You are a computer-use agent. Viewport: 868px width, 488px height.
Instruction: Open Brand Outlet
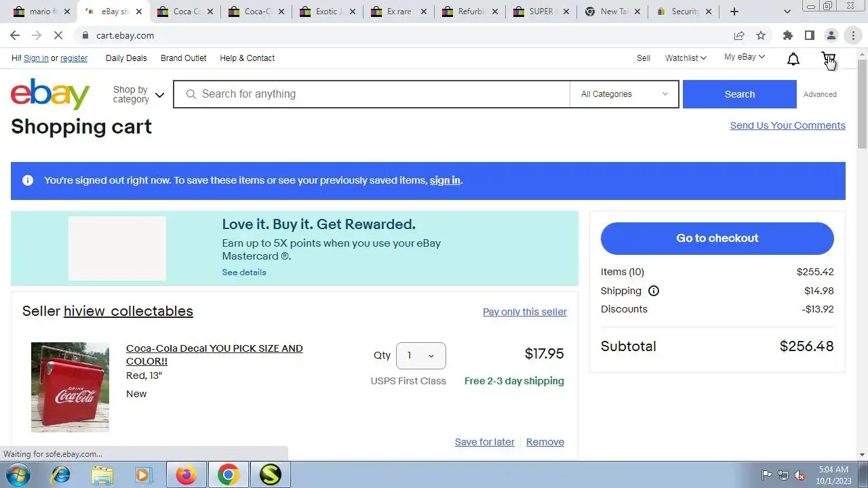coord(183,58)
